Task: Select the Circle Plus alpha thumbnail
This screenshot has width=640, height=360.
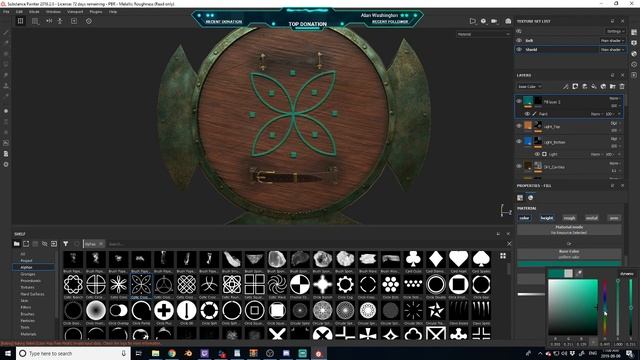Action: (x=164, y=311)
